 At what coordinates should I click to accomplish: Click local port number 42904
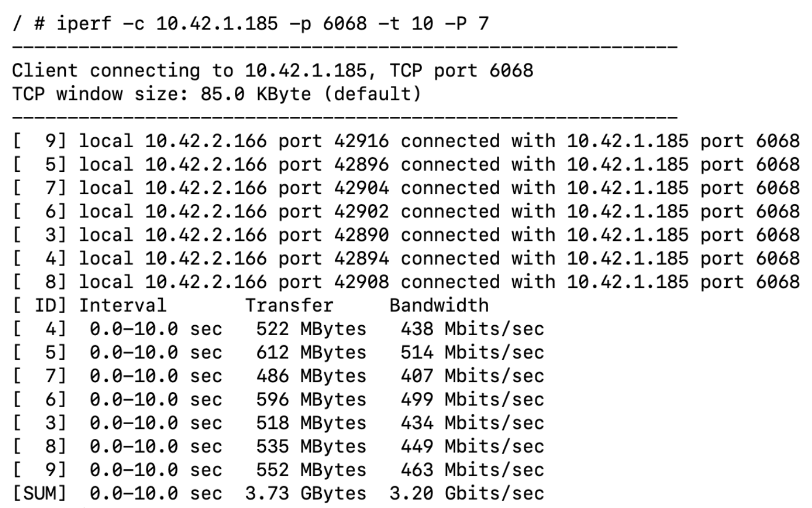tap(361, 189)
